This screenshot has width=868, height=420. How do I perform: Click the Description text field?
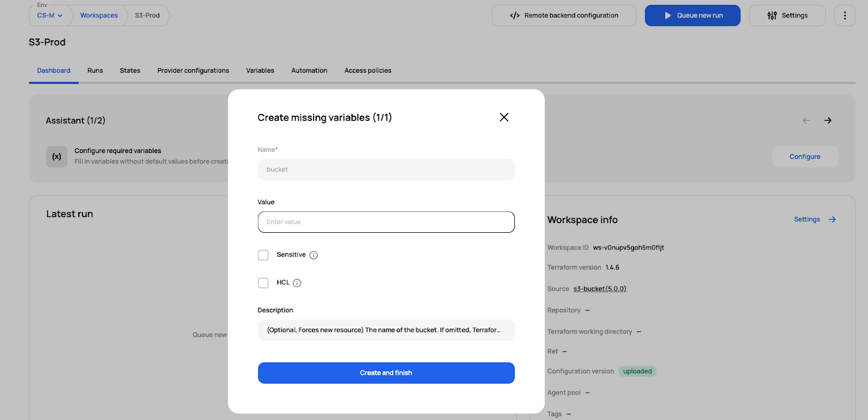tap(386, 330)
